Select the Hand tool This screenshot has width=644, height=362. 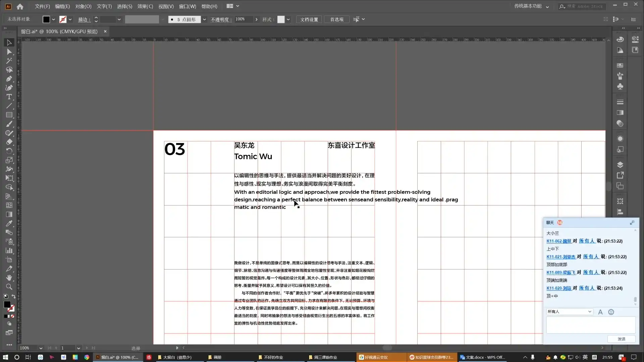tap(9, 278)
